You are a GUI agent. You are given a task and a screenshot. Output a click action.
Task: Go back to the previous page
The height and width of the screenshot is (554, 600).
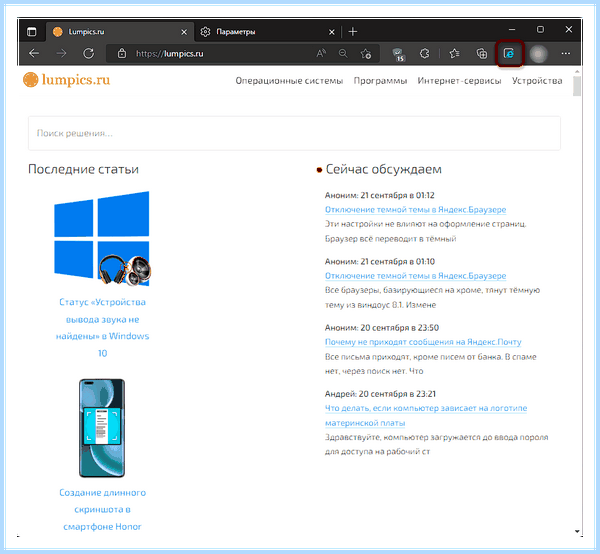tap(34, 54)
